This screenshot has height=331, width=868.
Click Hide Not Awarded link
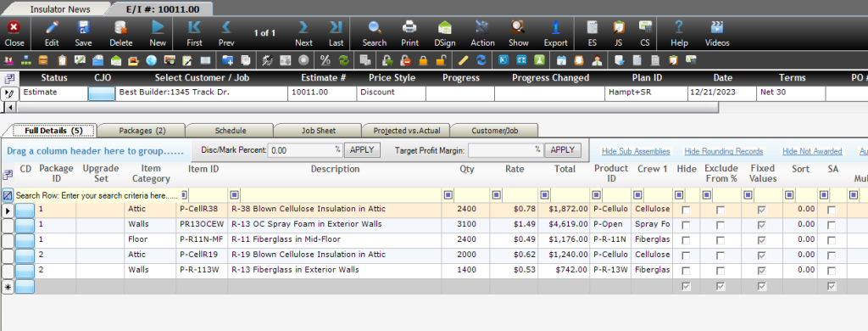coord(812,151)
